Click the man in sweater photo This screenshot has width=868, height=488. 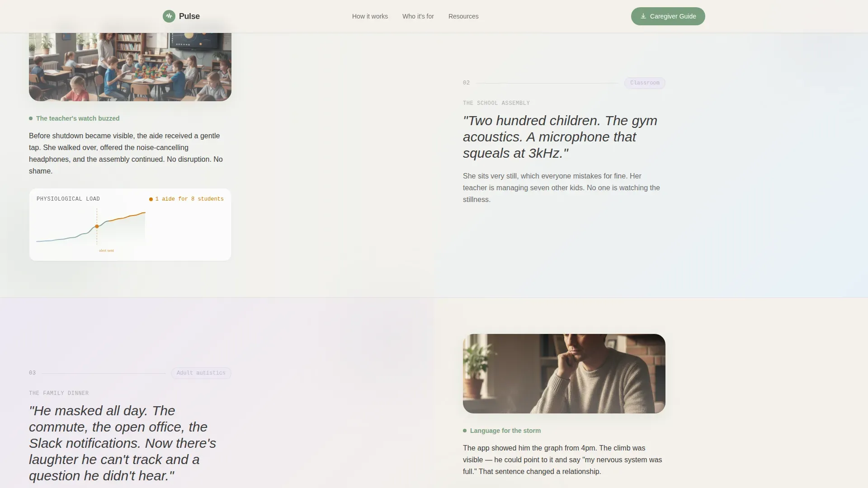point(564,374)
